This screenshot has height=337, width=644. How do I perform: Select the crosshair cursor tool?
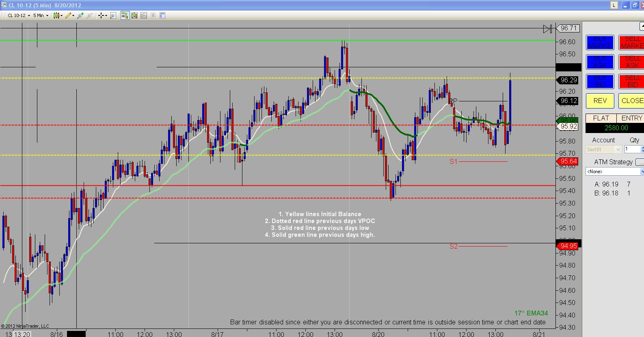point(101,15)
